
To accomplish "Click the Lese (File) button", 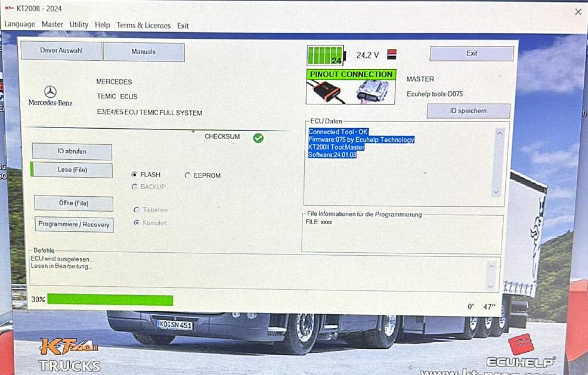I will pos(72,170).
